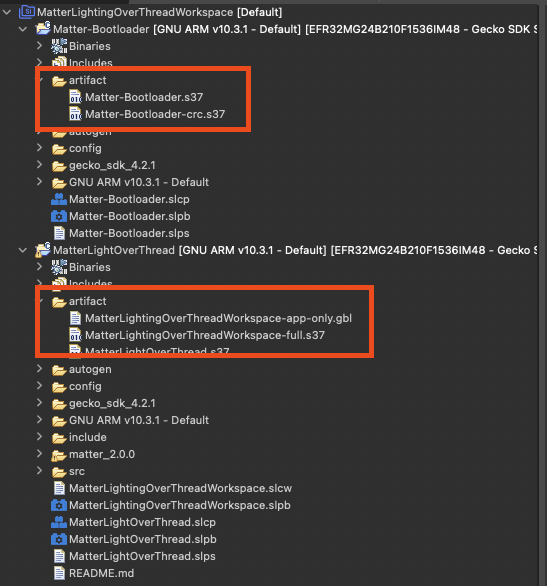This screenshot has width=547, height=586.
Task: Click the Matter-Bootloader.s37 file icon
Action: click(75, 97)
